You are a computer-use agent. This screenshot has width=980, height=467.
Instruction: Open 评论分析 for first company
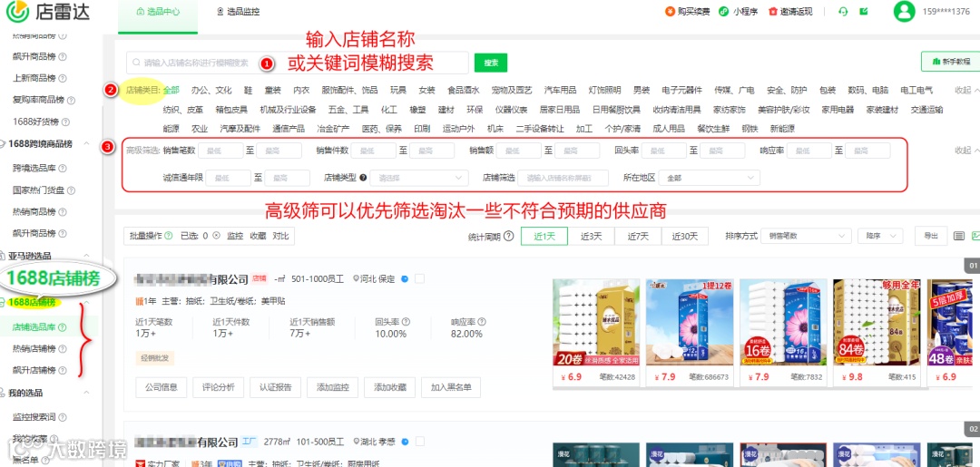(x=218, y=387)
